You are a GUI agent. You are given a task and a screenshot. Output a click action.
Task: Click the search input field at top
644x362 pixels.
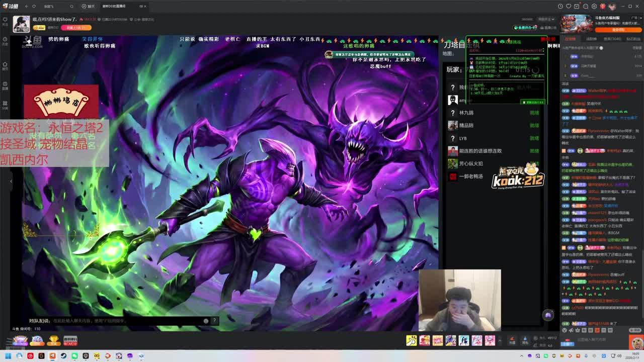coord(55,6)
